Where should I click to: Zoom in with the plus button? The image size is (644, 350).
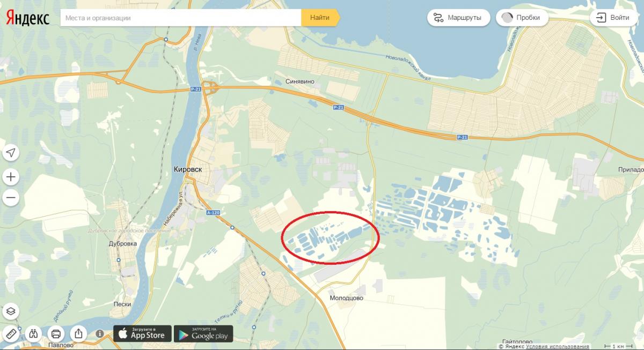pyautogui.click(x=11, y=176)
